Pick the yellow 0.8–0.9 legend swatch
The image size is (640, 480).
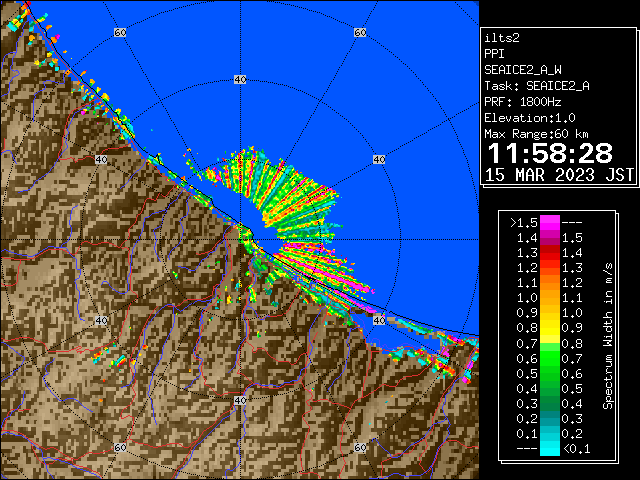tap(550, 328)
